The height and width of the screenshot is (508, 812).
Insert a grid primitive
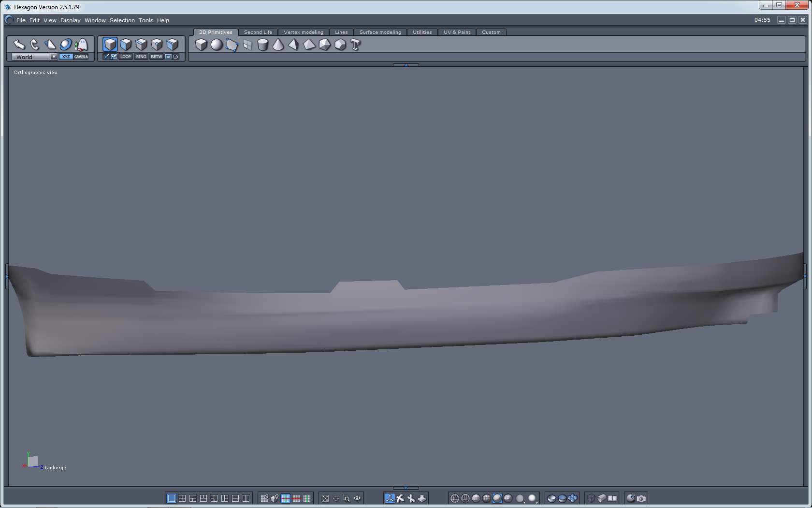click(x=247, y=45)
